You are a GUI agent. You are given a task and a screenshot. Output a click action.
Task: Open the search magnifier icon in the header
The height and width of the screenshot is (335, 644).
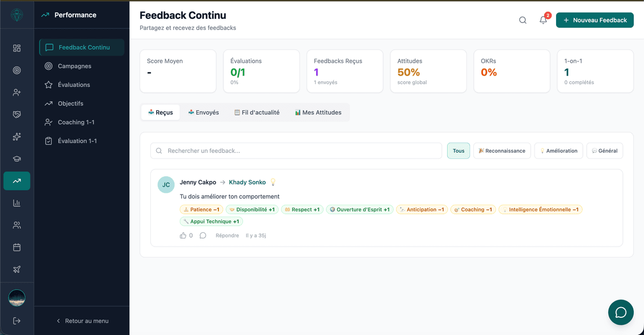point(522,20)
